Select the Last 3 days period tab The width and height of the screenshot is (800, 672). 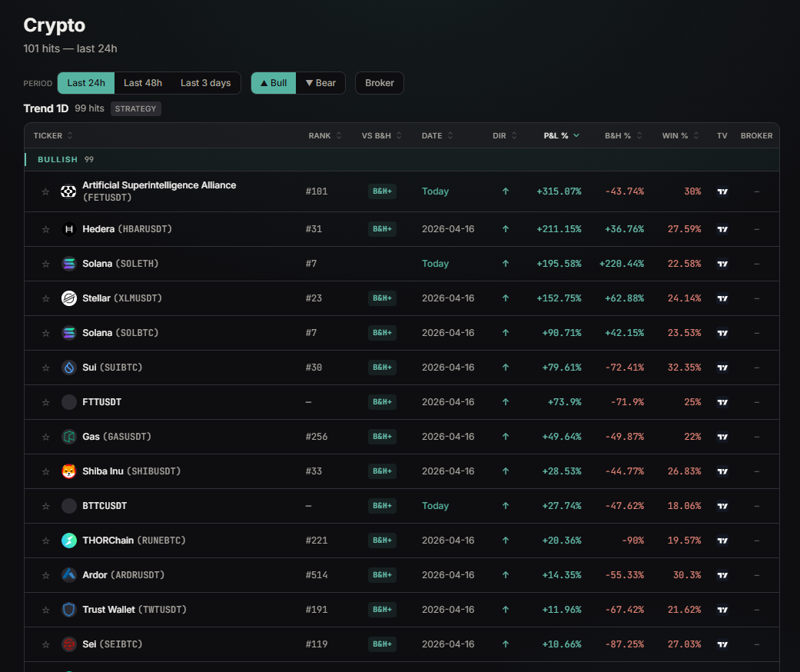[206, 83]
